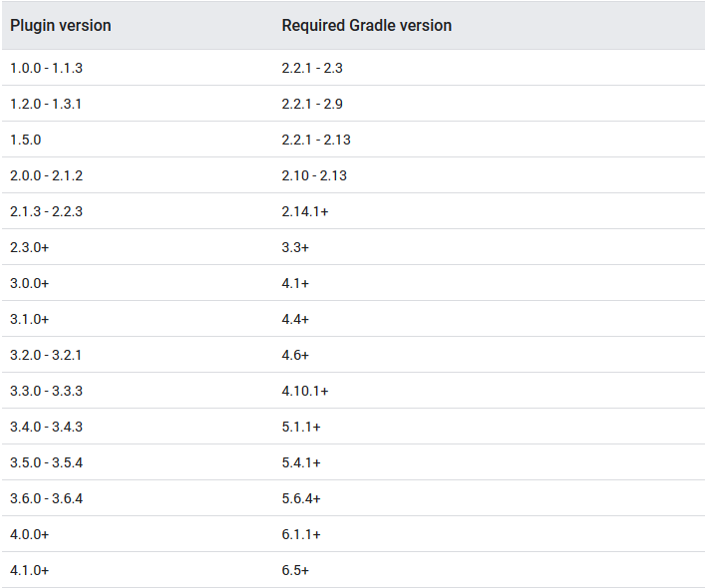Click plugin version 1.2.0 - 1.3.1
708x588 pixels.
click(x=46, y=104)
